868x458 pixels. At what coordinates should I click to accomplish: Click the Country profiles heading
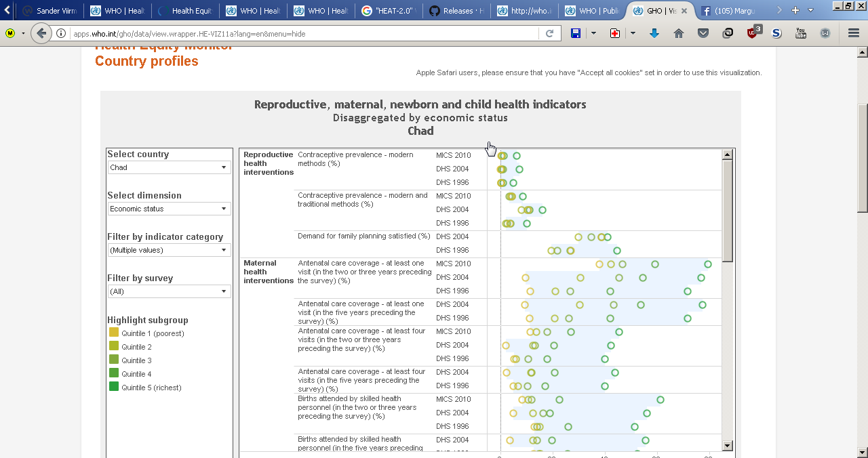point(146,61)
